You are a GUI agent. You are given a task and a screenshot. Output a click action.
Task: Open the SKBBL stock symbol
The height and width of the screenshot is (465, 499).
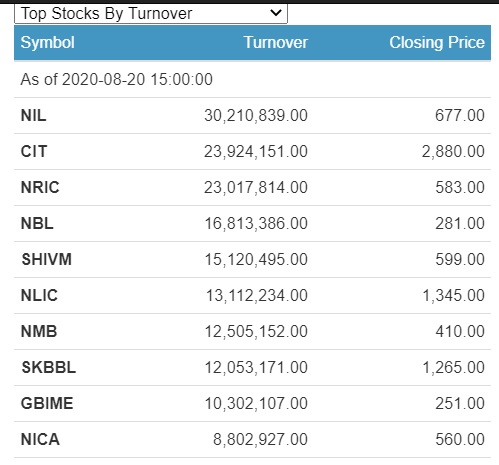click(x=49, y=368)
